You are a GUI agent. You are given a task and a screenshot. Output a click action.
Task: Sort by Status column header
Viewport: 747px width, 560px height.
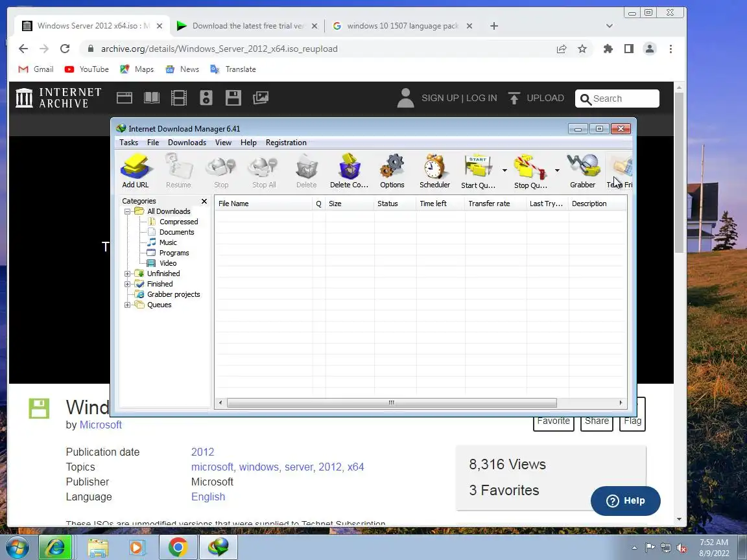395,204
